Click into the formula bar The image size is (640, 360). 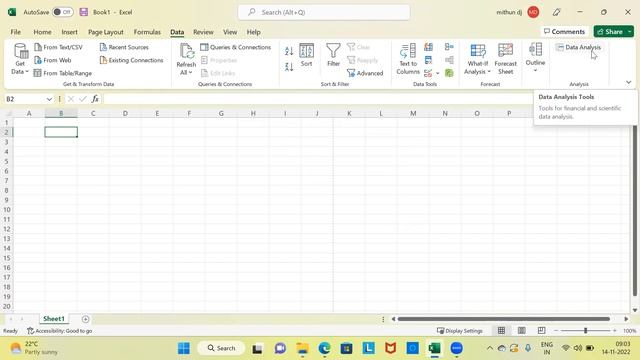coord(318,99)
